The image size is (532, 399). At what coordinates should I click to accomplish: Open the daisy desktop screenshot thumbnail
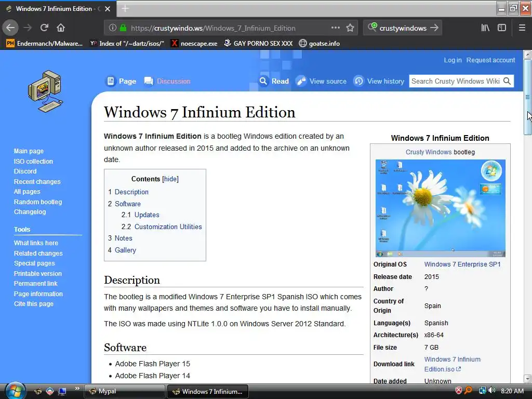pos(440,208)
